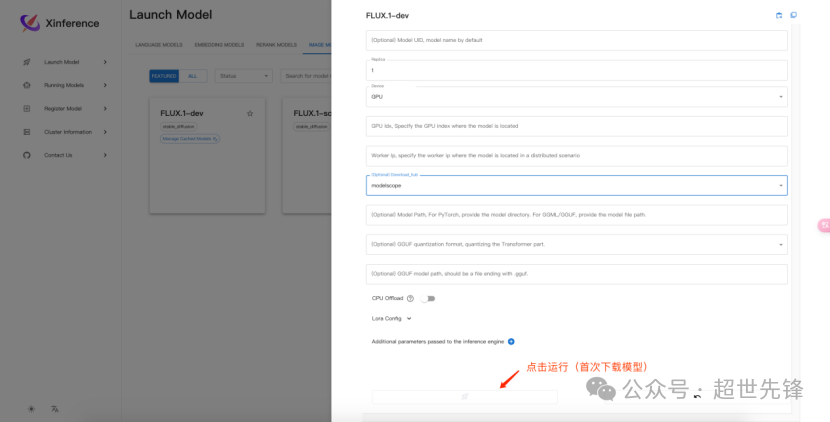
Task: Switch to the Embedding Models tab
Action: click(x=219, y=45)
